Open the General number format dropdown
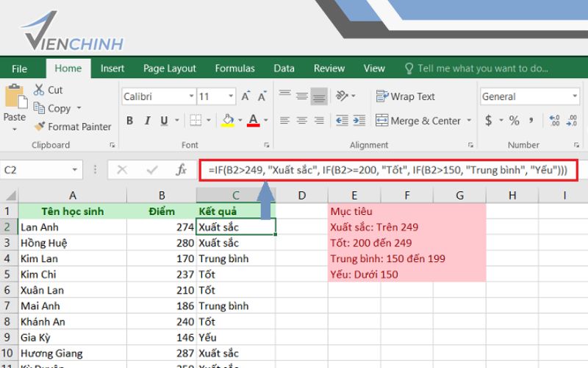 (575, 96)
